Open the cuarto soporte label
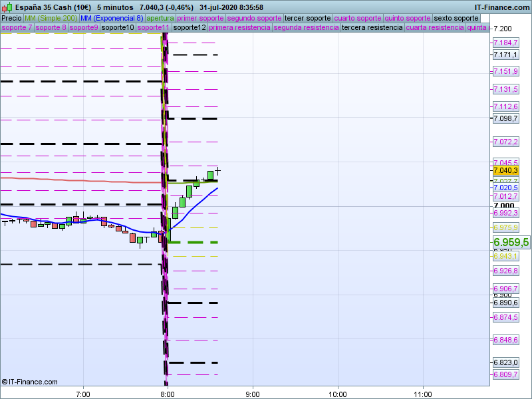This screenshot has width=532, height=399. 358,19
